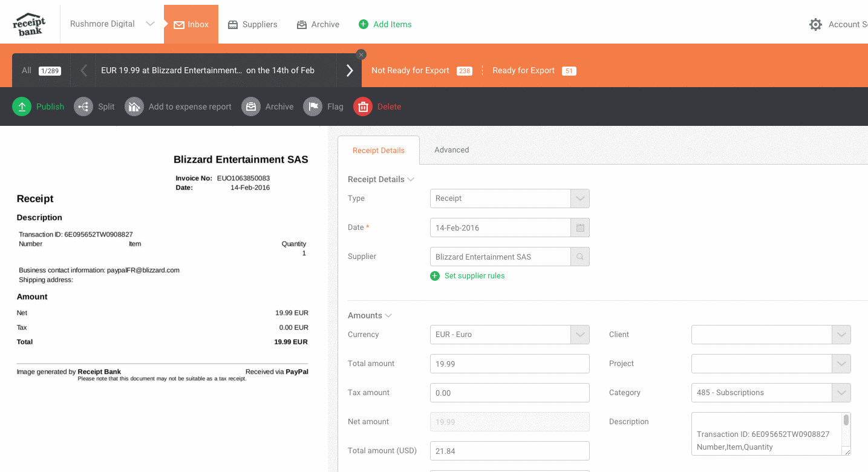868x472 pixels.
Task: Click the Add to expense report icon
Action: click(134, 107)
